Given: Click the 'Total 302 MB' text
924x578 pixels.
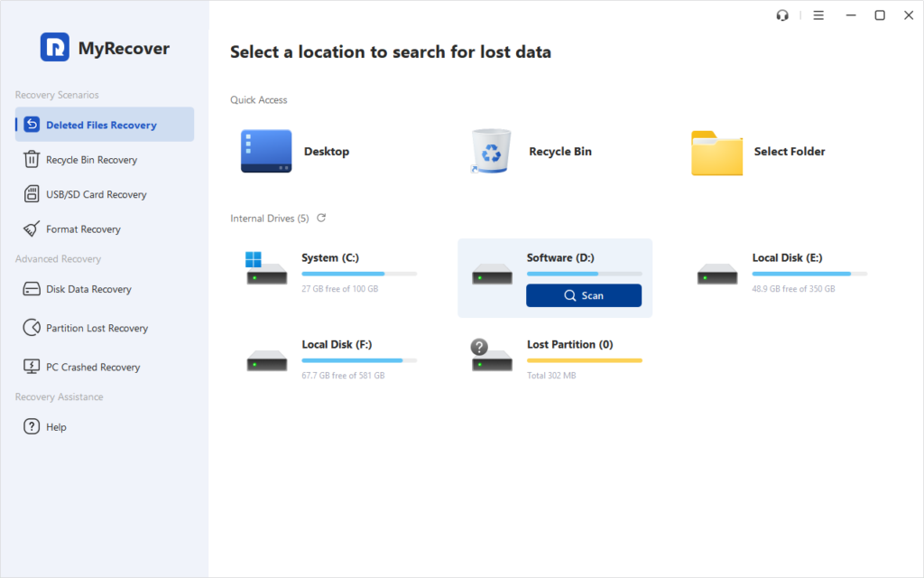Looking at the screenshot, I should coord(551,376).
